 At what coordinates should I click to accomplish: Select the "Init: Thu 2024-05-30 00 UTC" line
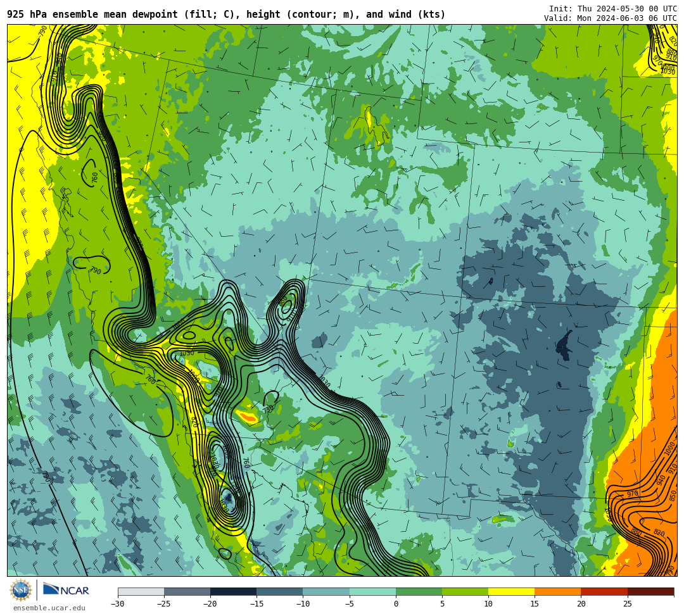tap(613, 9)
